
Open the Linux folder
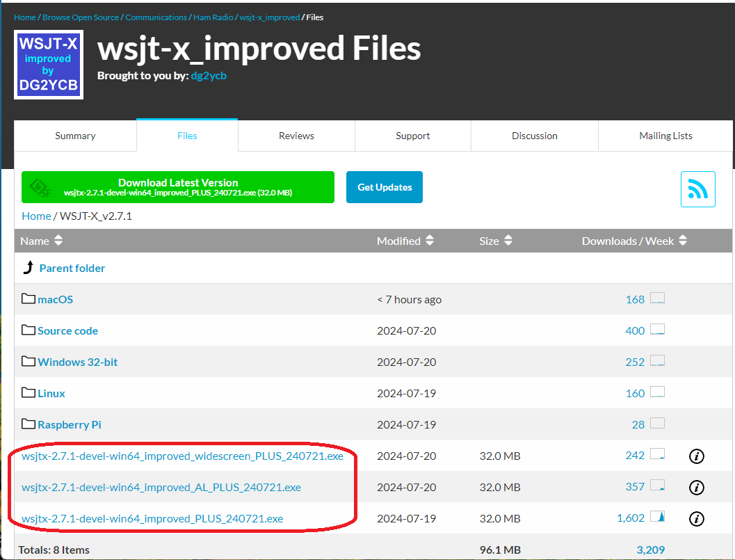point(51,393)
